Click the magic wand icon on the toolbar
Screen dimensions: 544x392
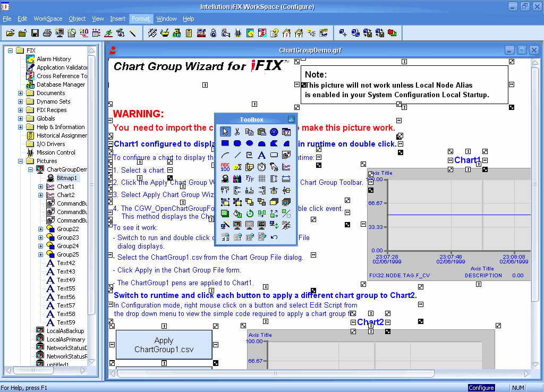coord(133,33)
